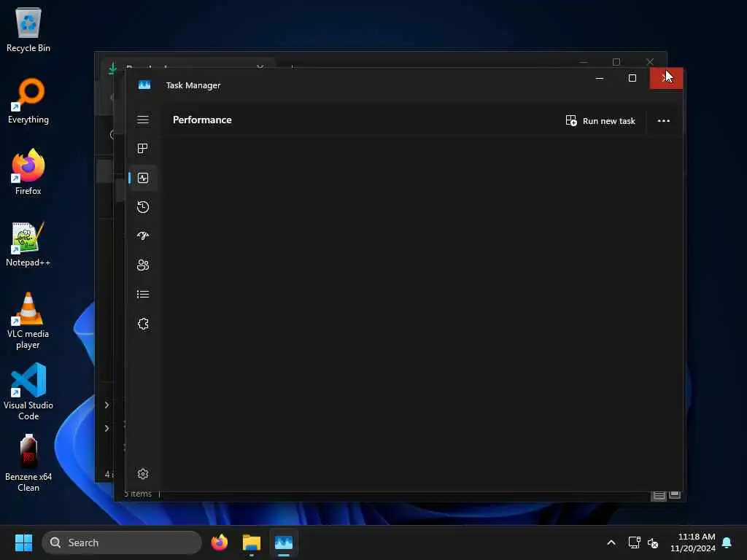Open the Startup apps page icon
The image size is (747, 560).
click(143, 236)
